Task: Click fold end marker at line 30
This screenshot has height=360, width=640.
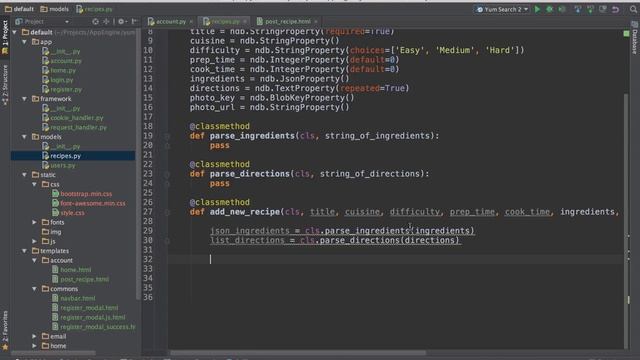Action: click(167, 241)
